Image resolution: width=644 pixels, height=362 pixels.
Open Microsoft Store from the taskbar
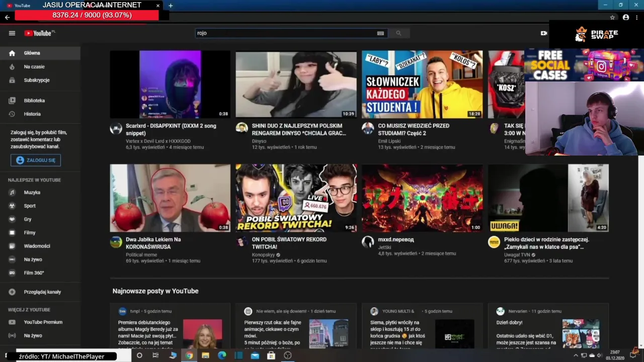click(x=271, y=355)
